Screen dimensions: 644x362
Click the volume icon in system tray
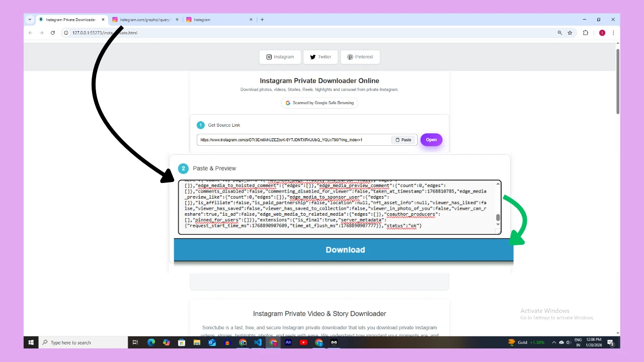point(569,342)
